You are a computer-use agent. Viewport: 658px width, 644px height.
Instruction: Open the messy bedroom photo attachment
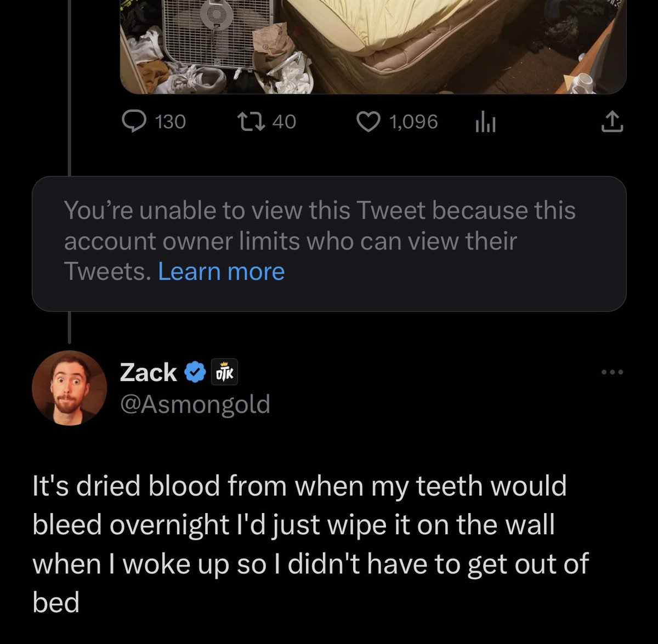373,47
